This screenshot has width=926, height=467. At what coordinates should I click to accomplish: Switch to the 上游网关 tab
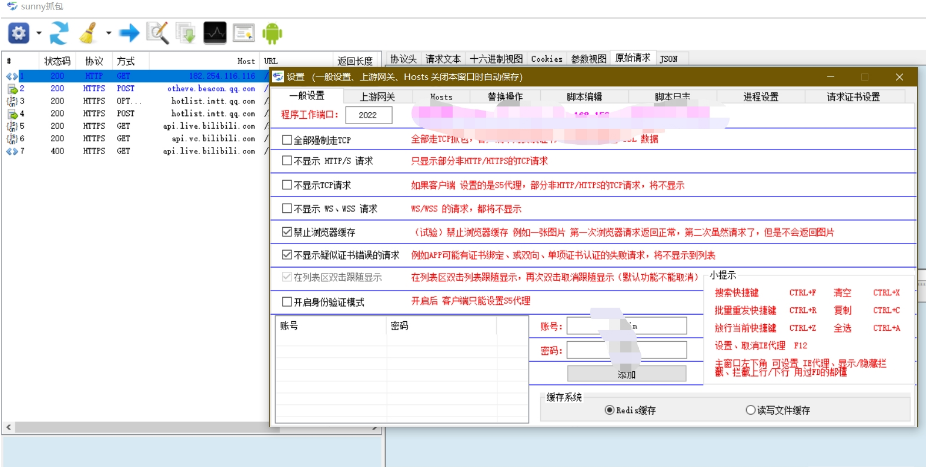point(377,97)
